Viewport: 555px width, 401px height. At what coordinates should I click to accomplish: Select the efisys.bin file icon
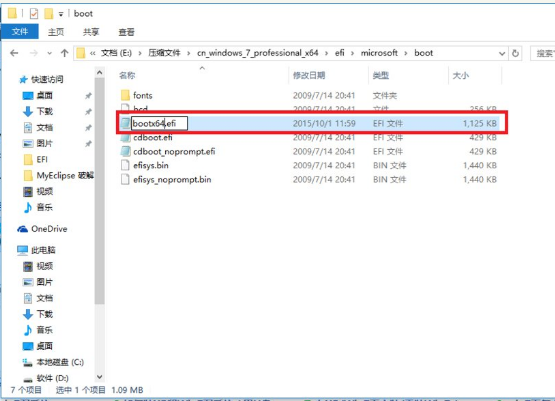tap(125, 165)
